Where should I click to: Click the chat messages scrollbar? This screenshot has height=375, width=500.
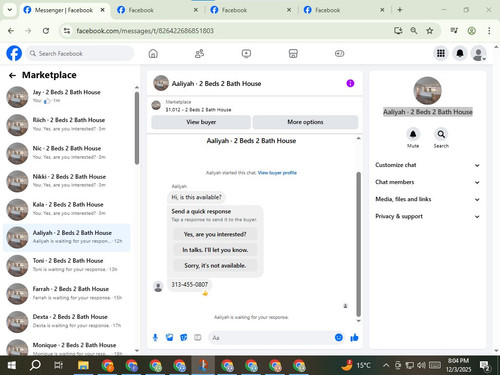coord(359,244)
